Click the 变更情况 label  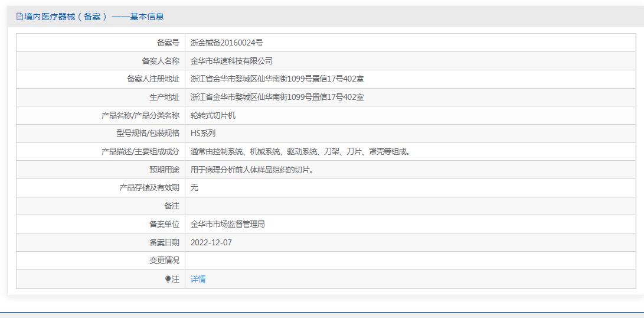click(x=165, y=261)
